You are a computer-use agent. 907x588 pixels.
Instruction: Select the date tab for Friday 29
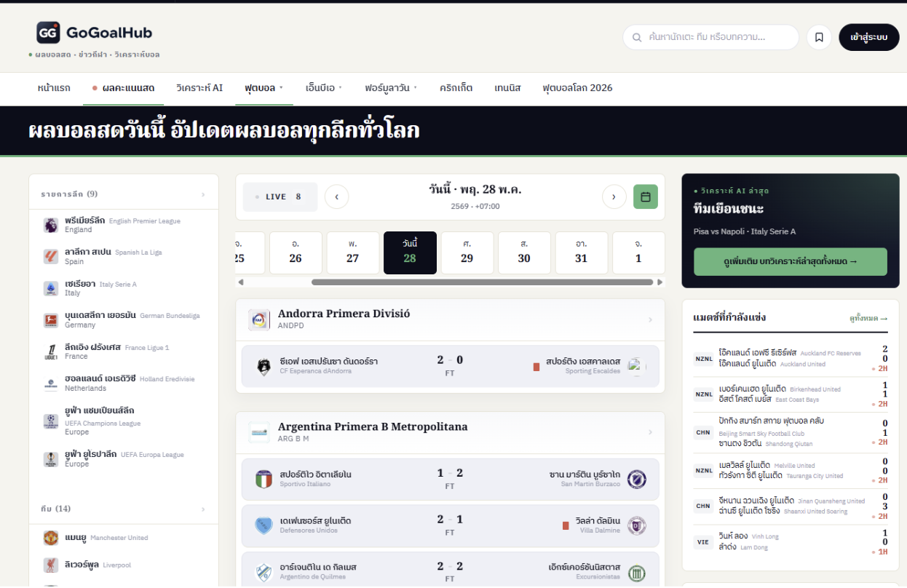pyautogui.click(x=467, y=253)
